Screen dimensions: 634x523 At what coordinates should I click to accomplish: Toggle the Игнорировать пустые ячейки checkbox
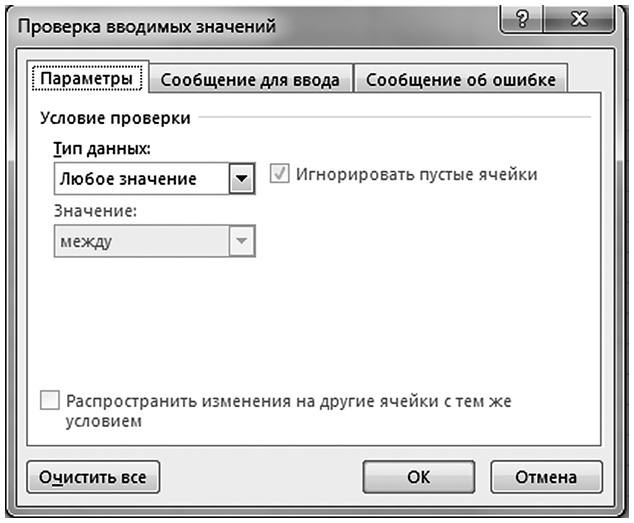280,175
